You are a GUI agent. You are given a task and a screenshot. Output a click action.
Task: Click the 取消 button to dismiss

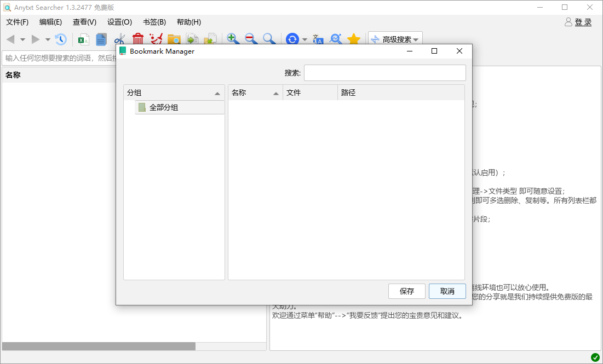[447, 291]
